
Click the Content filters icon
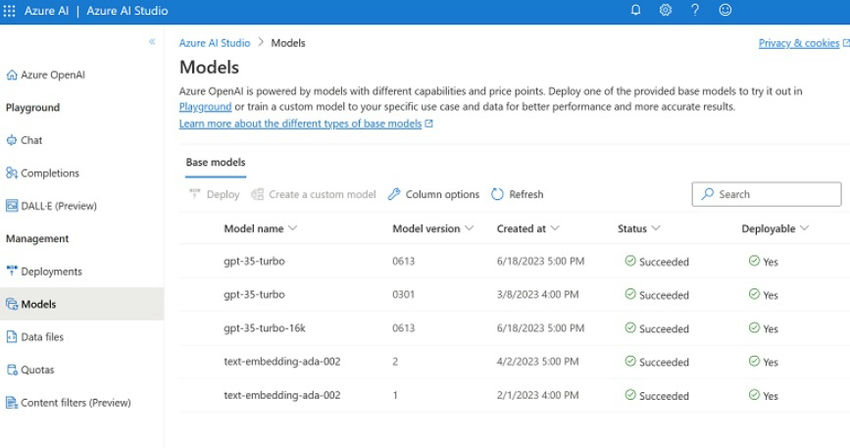(x=11, y=402)
